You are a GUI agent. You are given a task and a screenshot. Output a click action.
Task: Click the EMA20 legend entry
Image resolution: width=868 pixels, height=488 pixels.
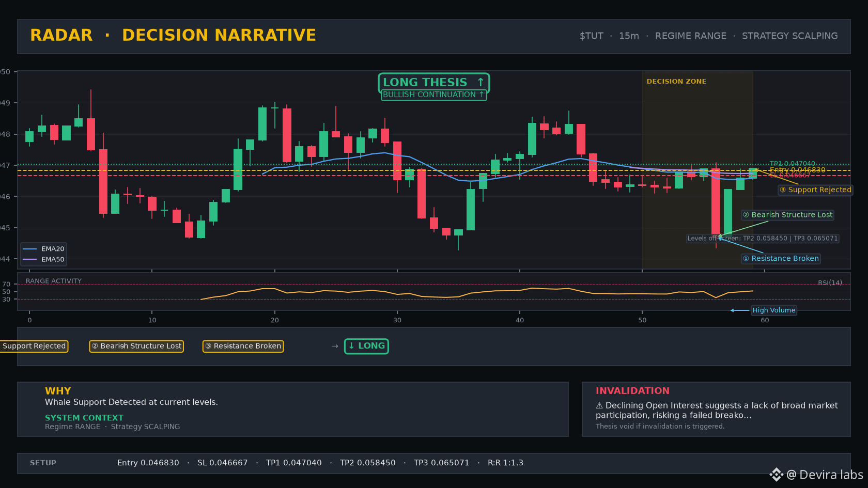(x=44, y=249)
